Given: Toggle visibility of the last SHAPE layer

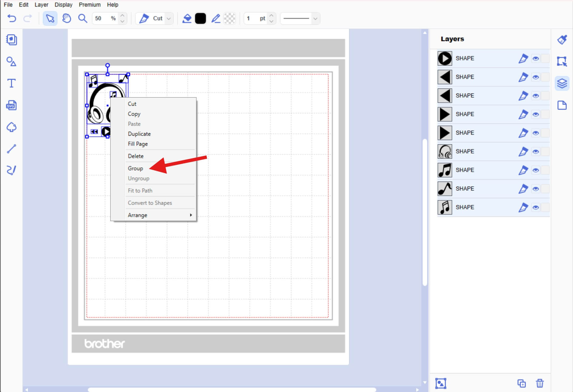Looking at the screenshot, I should (x=535, y=208).
